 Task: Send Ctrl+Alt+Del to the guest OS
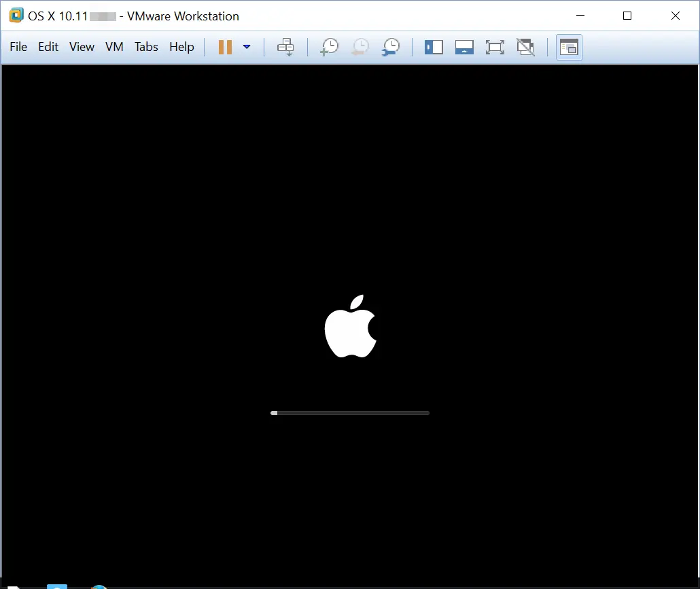pos(285,47)
